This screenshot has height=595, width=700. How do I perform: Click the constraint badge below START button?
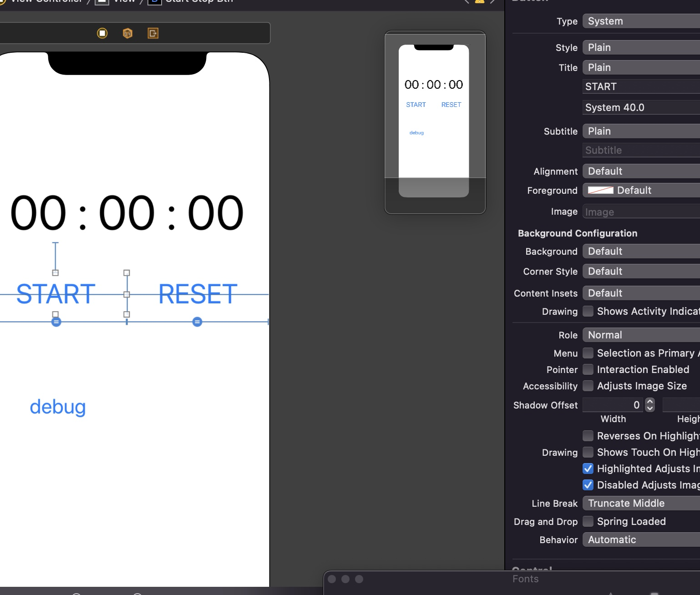pyautogui.click(x=56, y=322)
